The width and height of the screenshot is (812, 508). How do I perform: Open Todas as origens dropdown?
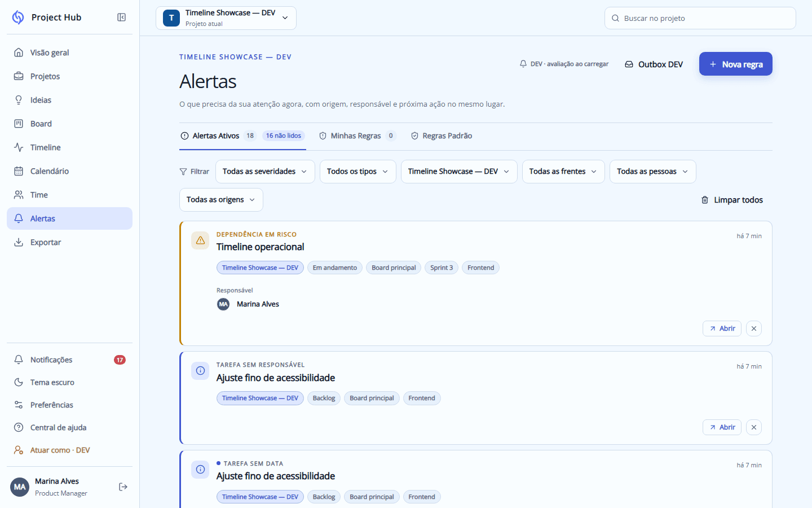(221, 200)
